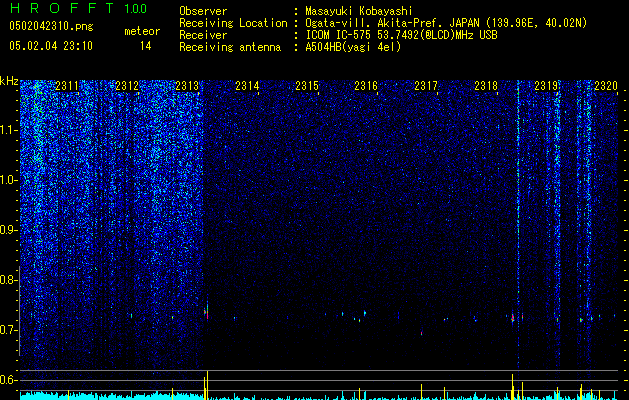Click the red meteor echo before 2319
Image resolution: width=629 pixels, height=400 pixels.
tap(513, 318)
